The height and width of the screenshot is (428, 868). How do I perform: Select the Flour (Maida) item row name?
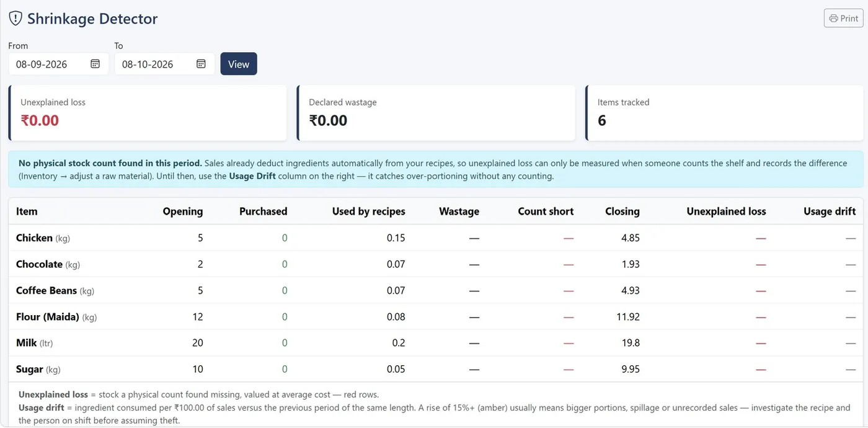(48, 317)
